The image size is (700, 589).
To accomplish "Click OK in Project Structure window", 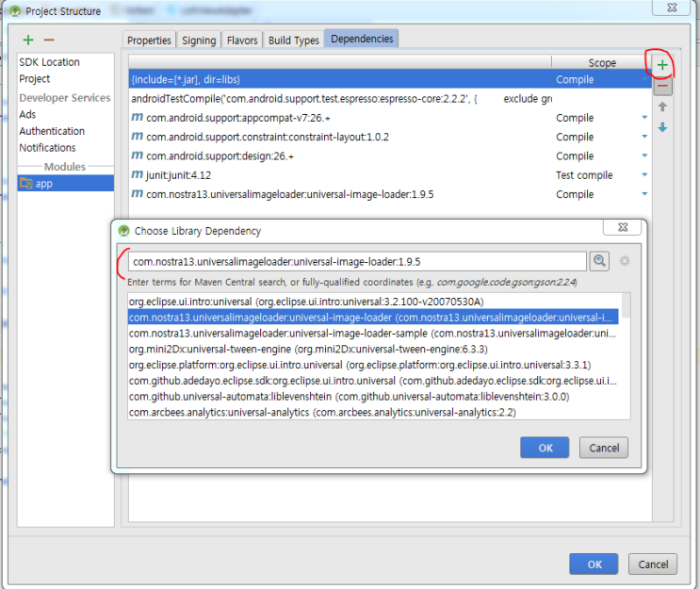I will [x=594, y=564].
